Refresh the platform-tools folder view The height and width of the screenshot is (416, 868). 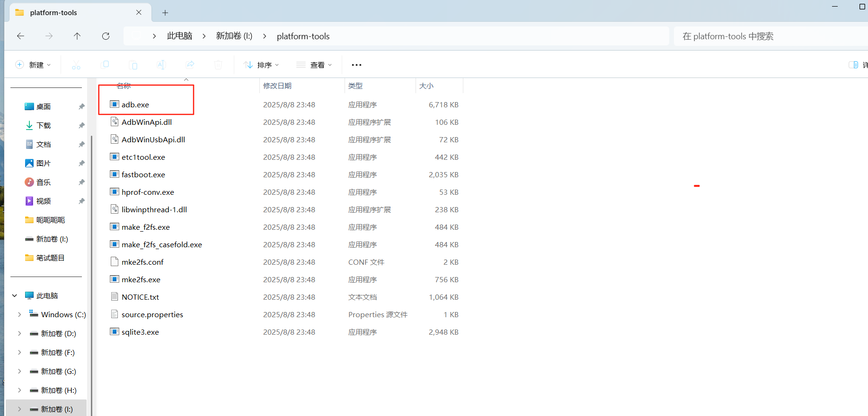pyautogui.click(x=106, y=36)
